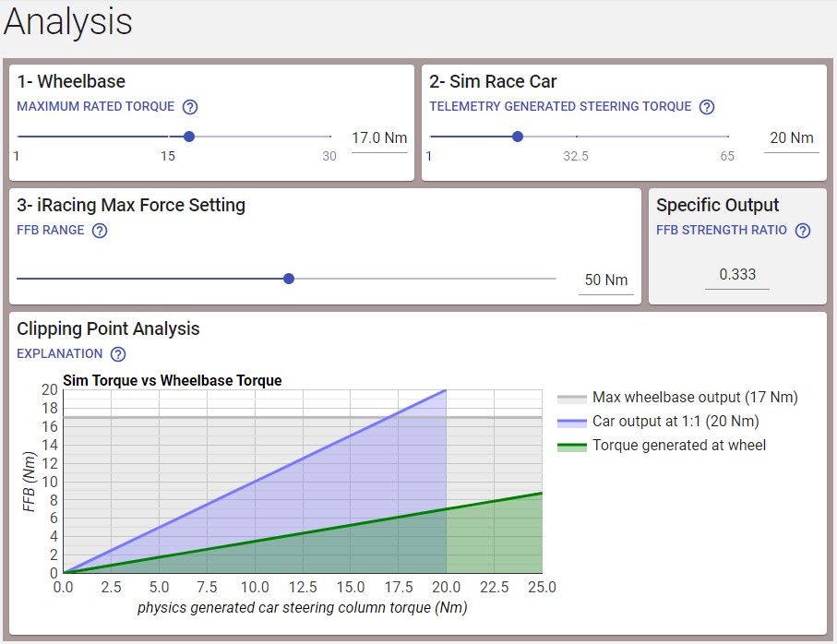Click the 2- Sim Race Car heading
The height and width of the screenshot is (644, 837).
(x=493, y=81)
